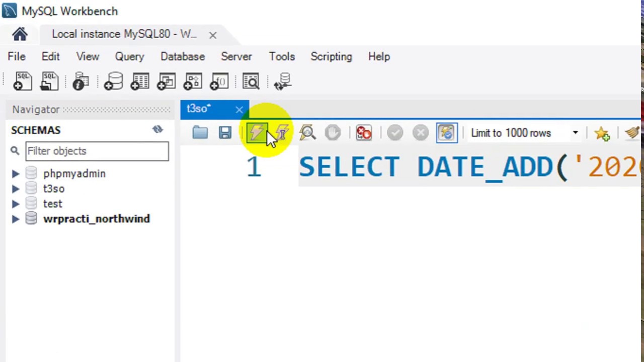Image resolution: width=644 pixels, height=362 pixels.
Task: Open the Tools menu
Action: click(282, 56)
